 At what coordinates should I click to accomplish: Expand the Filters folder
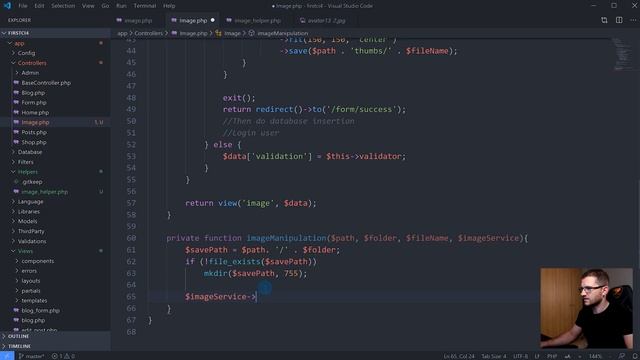55,162
